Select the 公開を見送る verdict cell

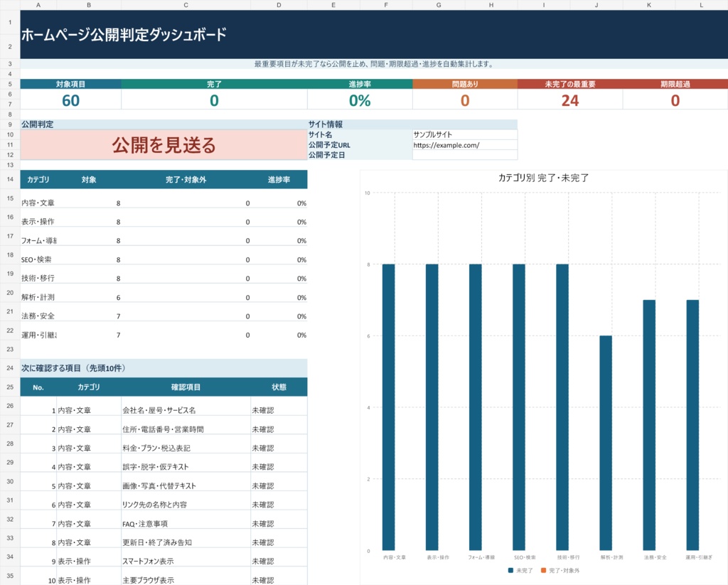click(x=164, y=145)
